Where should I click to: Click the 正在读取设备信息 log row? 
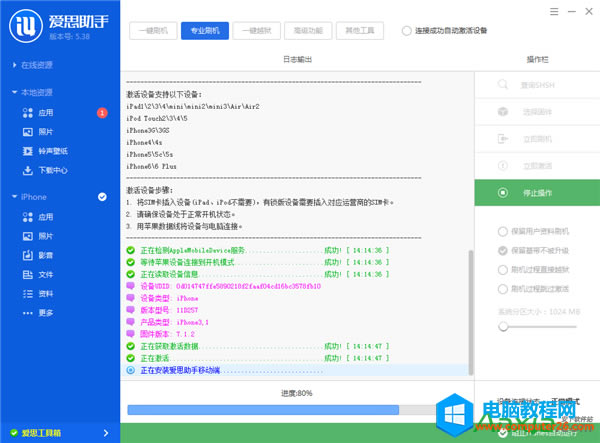pos(258,274)
